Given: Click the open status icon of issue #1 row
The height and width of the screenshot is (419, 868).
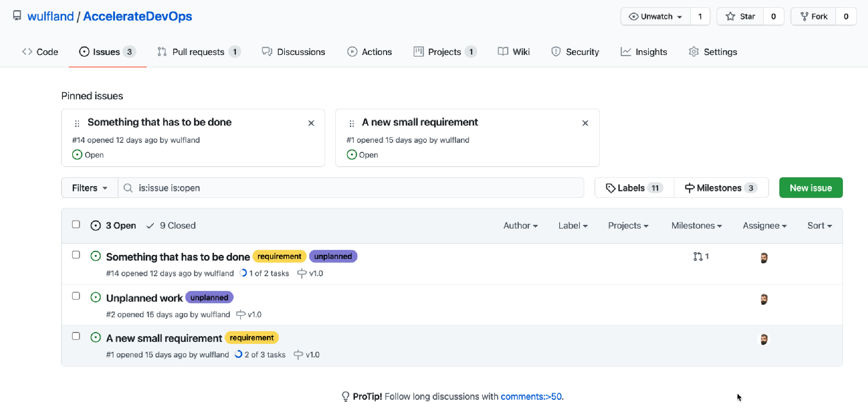Looking at the screenshot, I should [96, 337].
